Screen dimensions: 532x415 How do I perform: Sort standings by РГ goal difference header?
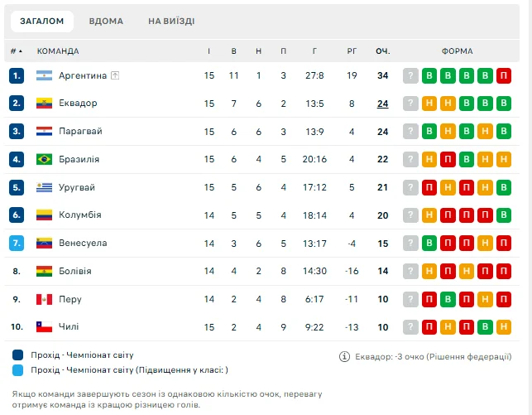click(352, 51)
